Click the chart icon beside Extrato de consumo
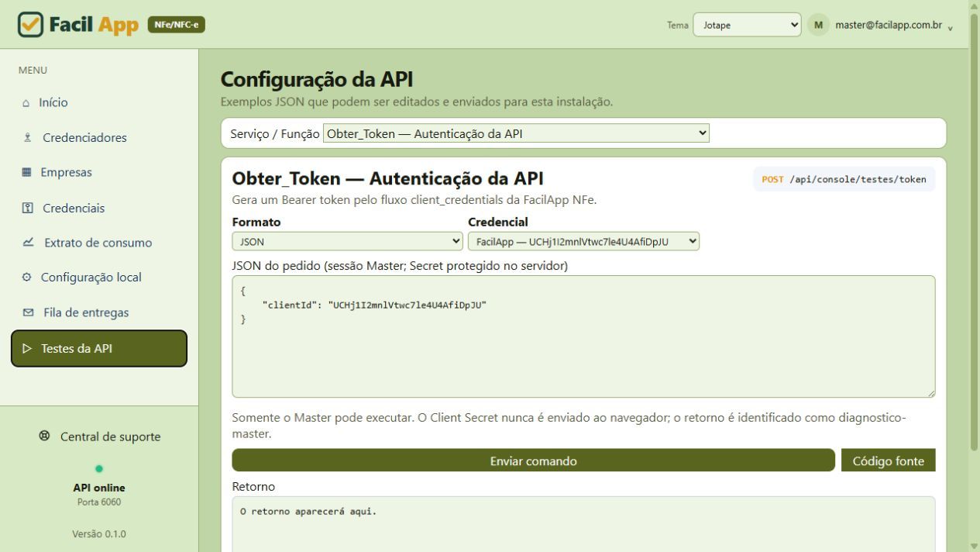This screenshot has width=980, height=552. [x=29, y=243]
